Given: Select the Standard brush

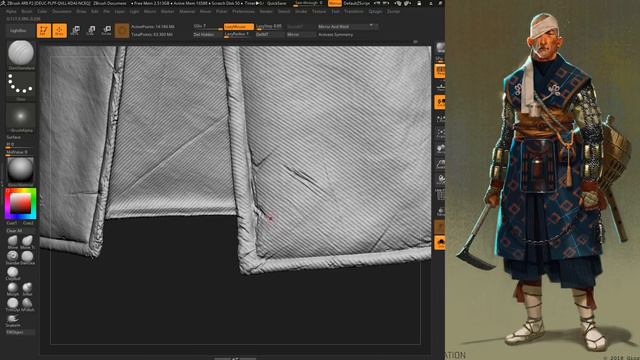Looking at the screenshot, I should 13,257.
